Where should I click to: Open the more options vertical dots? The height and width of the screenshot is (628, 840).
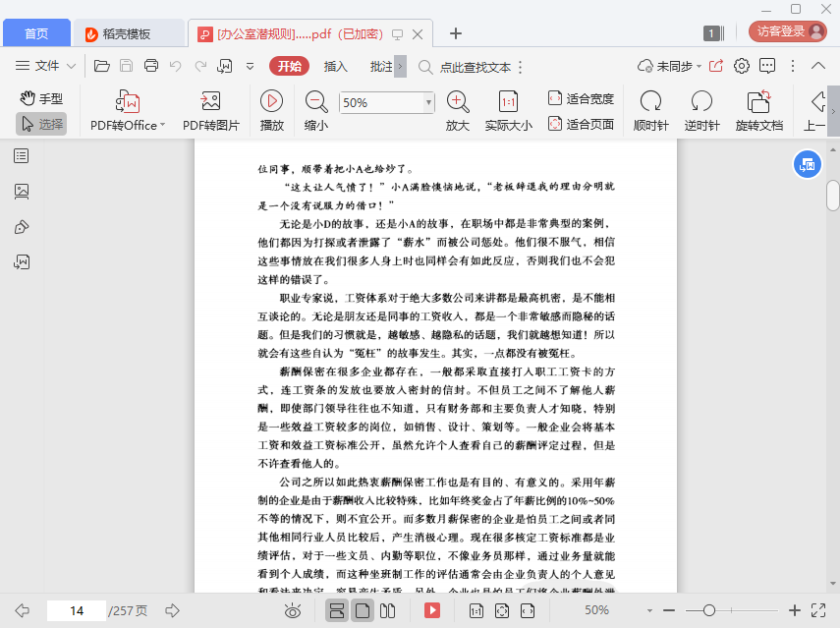pos(793,66)
